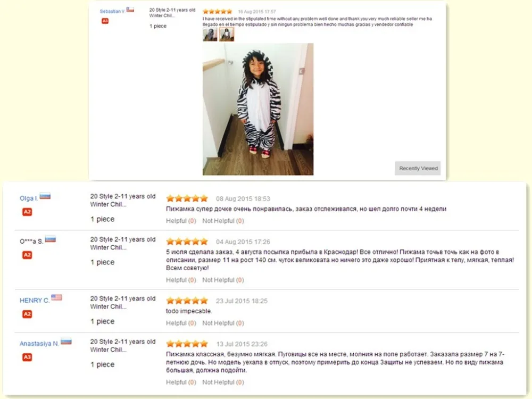Mark Anastasiya N.'s review as Not Helpful
This screenshot has height=399, width=532.
click(x=223, y=382)
